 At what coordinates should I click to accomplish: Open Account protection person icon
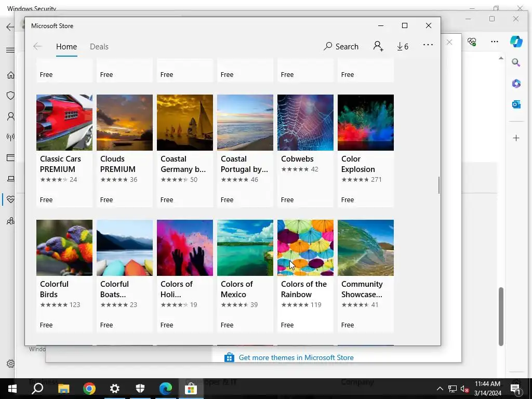(11, 116)
